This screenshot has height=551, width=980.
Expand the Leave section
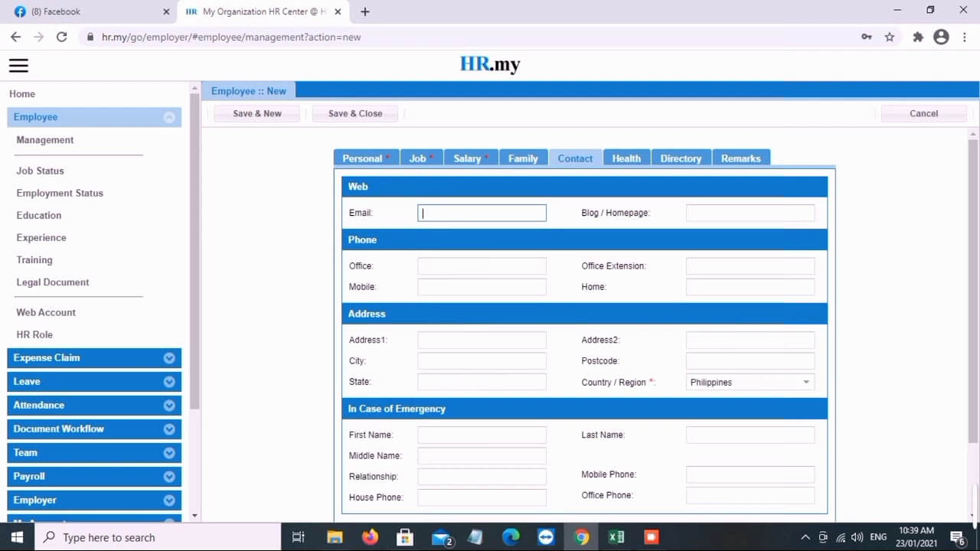pos(93,381)
